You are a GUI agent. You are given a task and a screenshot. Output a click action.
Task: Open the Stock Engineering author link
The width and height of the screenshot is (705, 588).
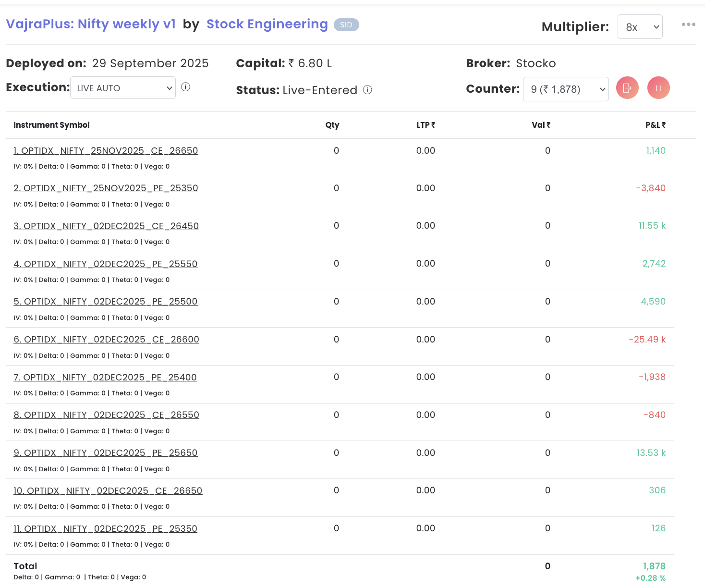267,24
